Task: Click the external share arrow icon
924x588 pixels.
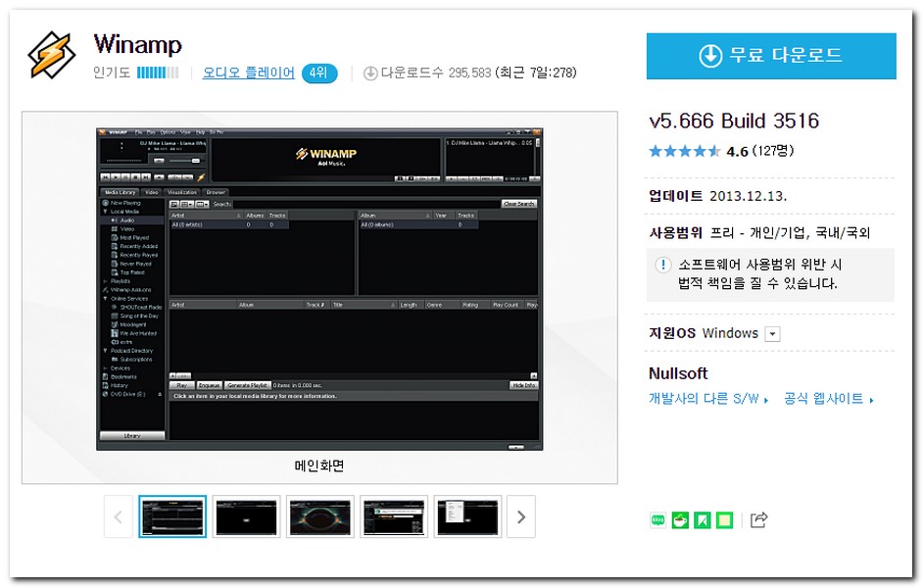Action: click(758, 519)
